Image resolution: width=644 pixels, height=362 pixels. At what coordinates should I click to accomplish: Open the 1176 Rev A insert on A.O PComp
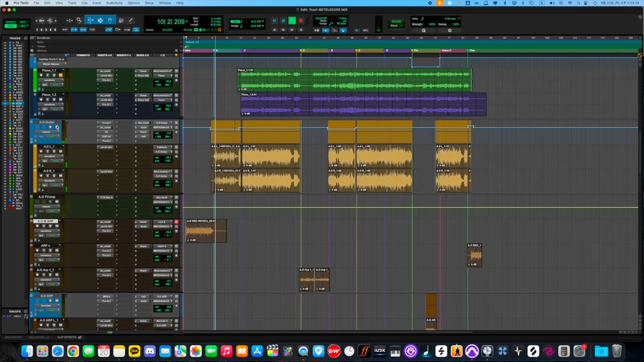pos(106,197)
